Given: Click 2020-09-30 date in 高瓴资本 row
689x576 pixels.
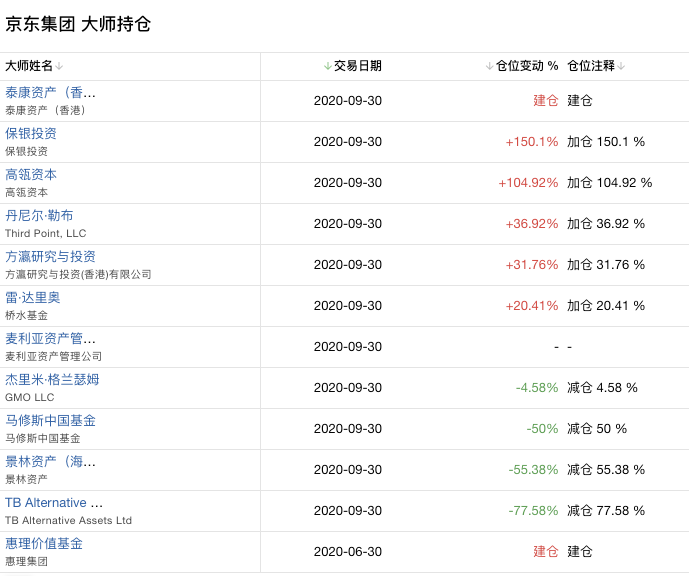Looking at the screenshot, I should tap(348, 182).
